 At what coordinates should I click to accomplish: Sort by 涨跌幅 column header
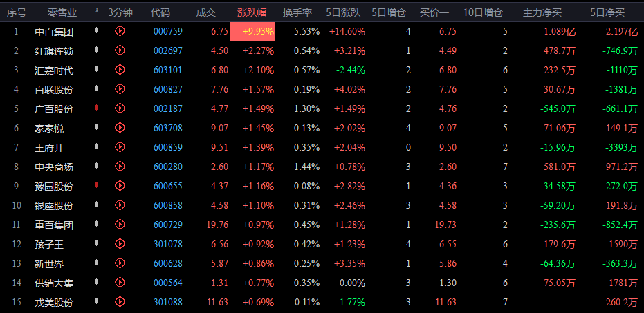click(x=252, y=12)
